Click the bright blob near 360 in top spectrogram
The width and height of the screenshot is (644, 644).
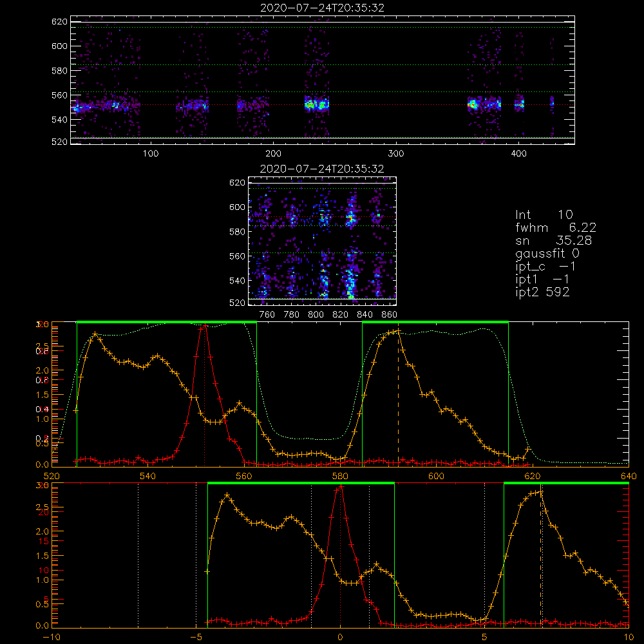(x=473, y=104)
